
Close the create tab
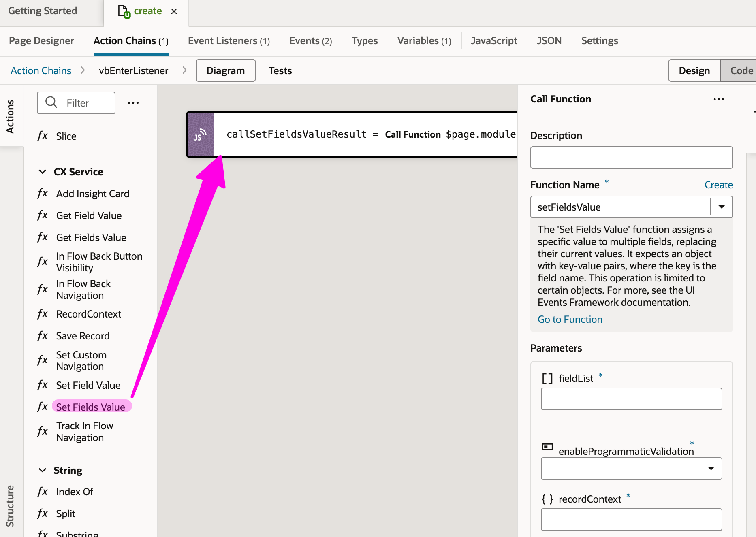coord(174,11)
